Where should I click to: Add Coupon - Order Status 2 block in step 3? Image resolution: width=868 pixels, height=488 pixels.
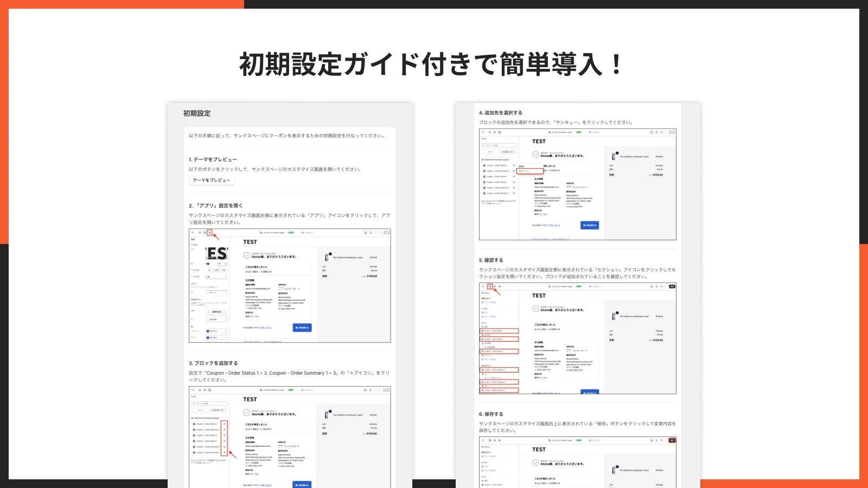[x=225, y=424]
